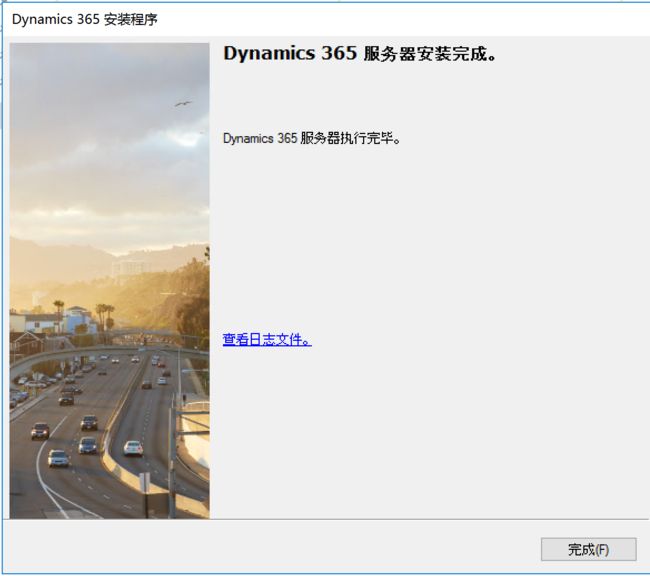Viewport: 650px width, 576px height.
Task: Click the 'Dynamics 365 安装程序' window title
Action: 85,19
